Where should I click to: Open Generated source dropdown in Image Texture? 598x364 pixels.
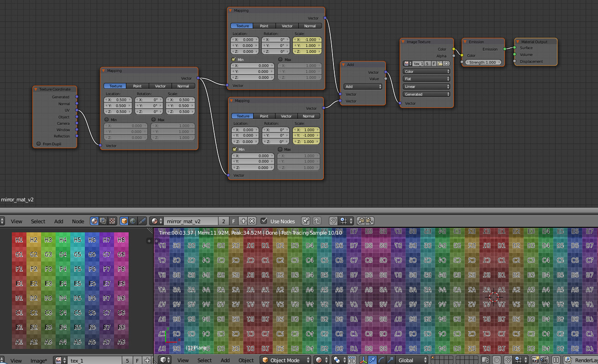point(426,94)
